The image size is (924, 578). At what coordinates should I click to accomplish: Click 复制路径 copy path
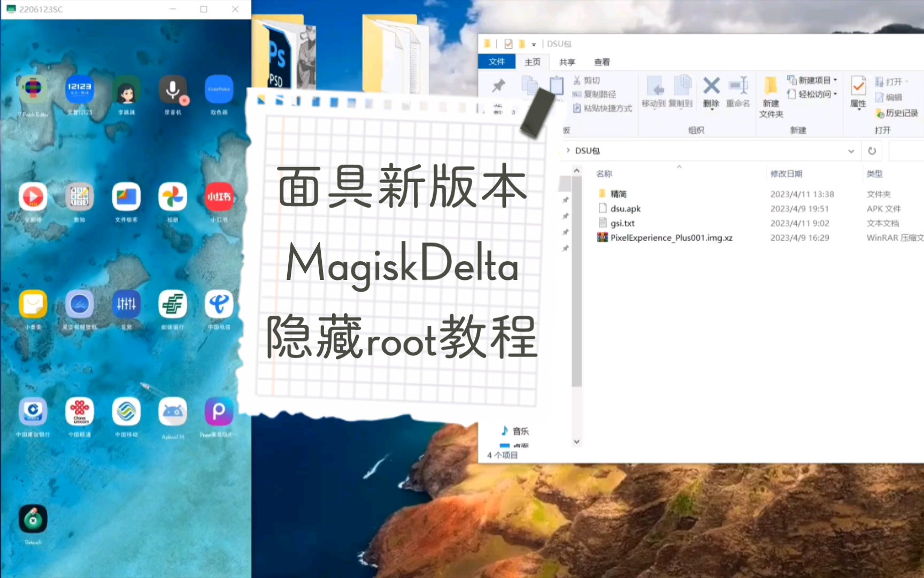click(595, 94)
